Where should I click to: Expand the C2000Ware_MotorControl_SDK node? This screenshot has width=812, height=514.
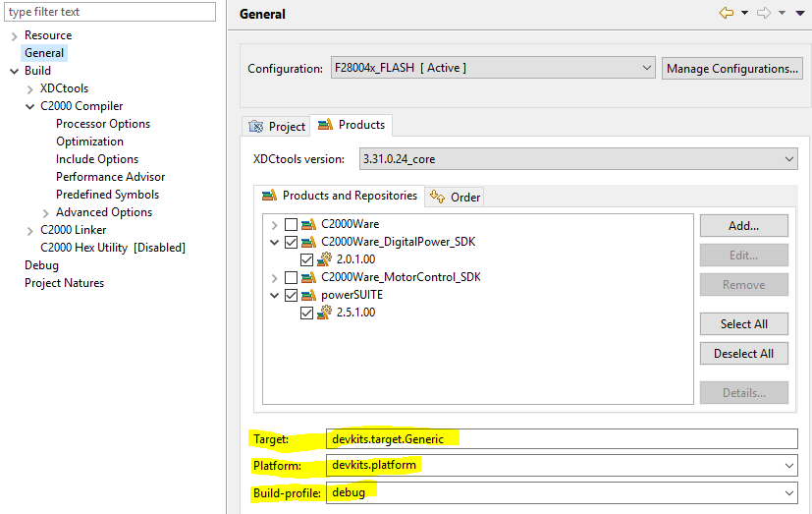click(x=275, y=278)
